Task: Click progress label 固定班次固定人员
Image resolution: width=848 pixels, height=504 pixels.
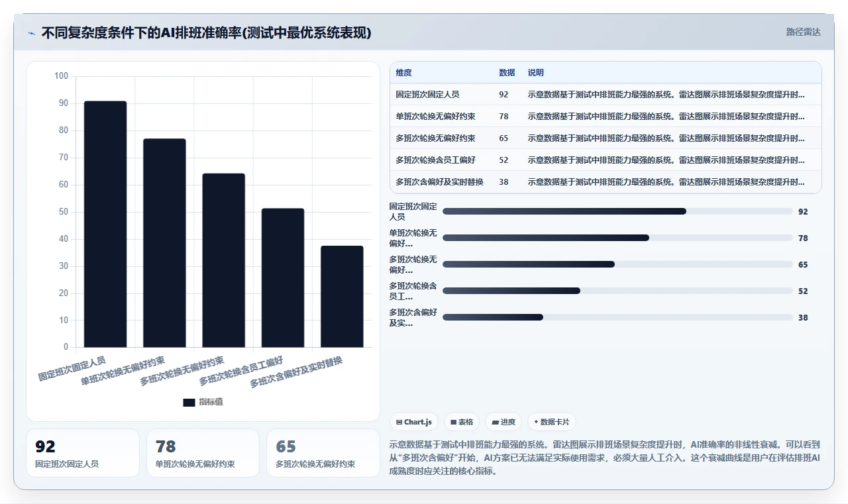Action: [x=413, y=211]
